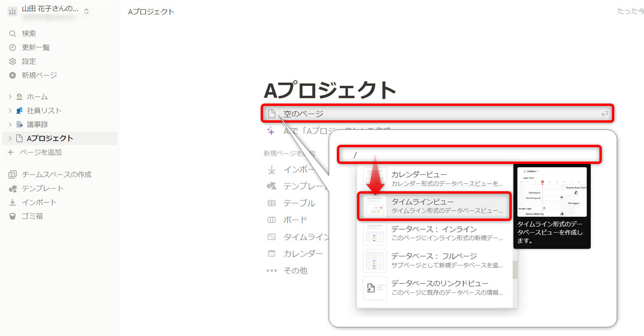Click the workspace avatar 山 icon
Viewport: 644px width, 336px height.
pyautogui.click(x=12, y=11)
